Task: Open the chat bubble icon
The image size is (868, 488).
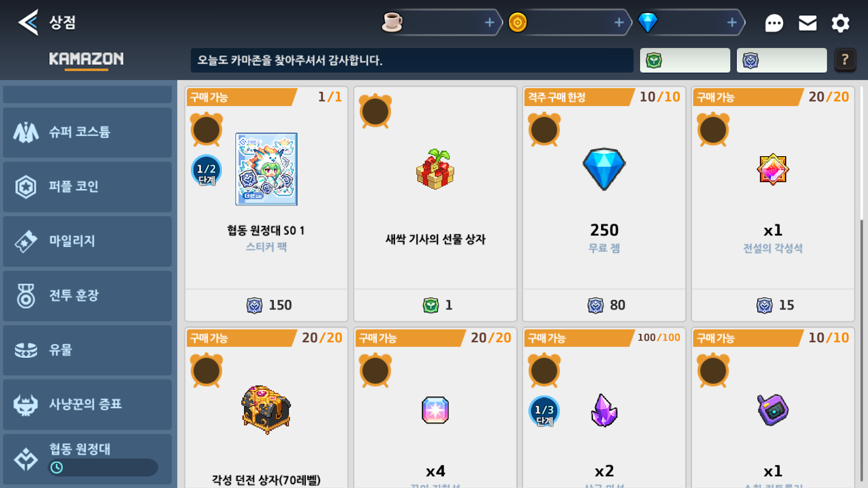Action: [774, 23]
